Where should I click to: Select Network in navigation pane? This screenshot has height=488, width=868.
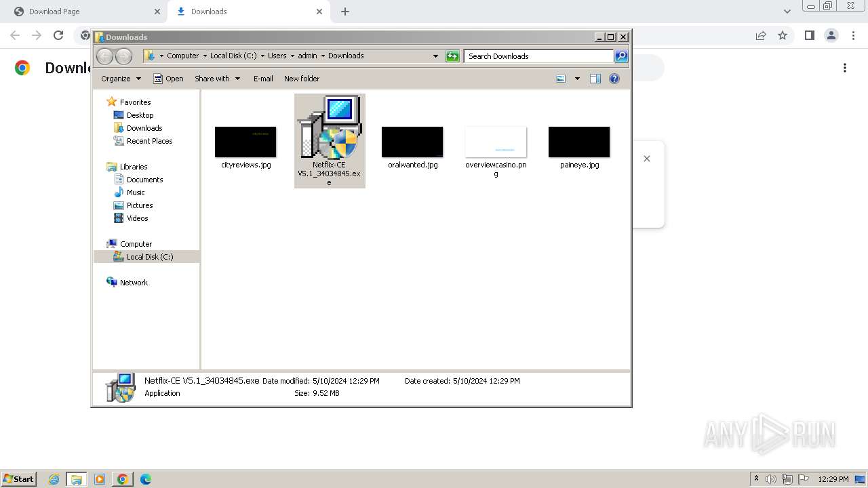click(134, 283)
